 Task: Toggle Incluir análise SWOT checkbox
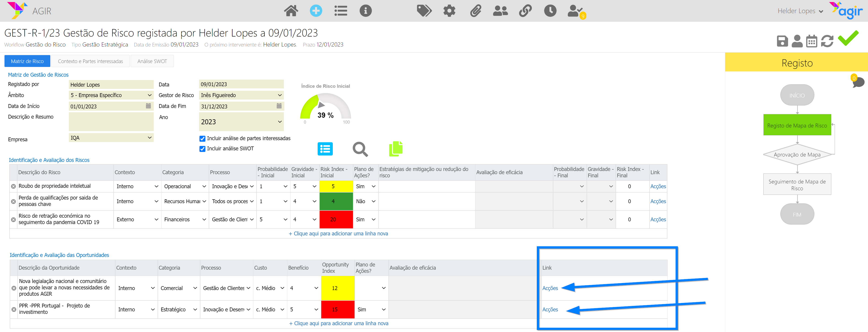pos(203,149)
